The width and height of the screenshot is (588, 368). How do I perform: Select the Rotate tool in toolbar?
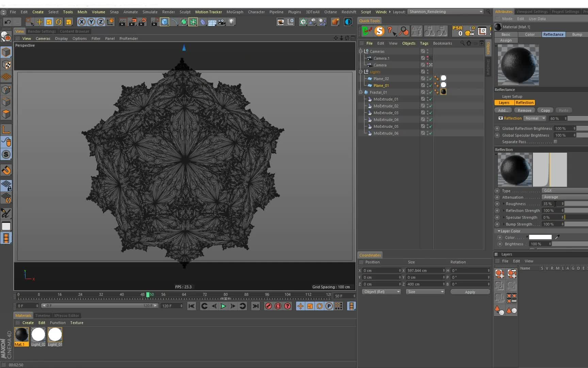tap(59, 22)
